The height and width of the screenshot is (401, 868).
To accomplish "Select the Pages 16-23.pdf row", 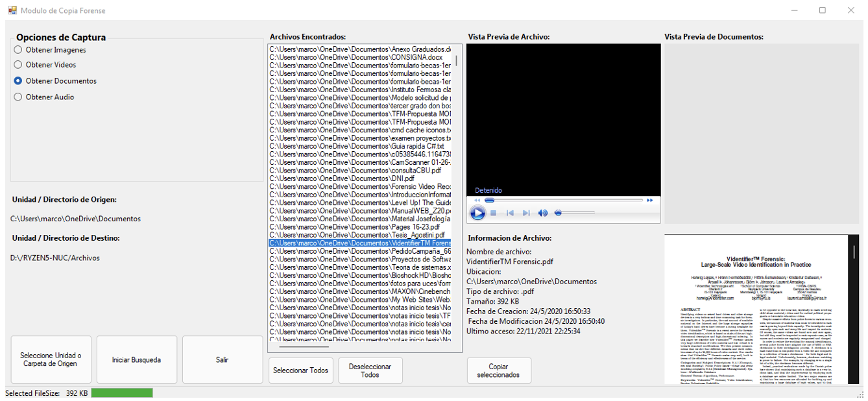I will 360,227.
